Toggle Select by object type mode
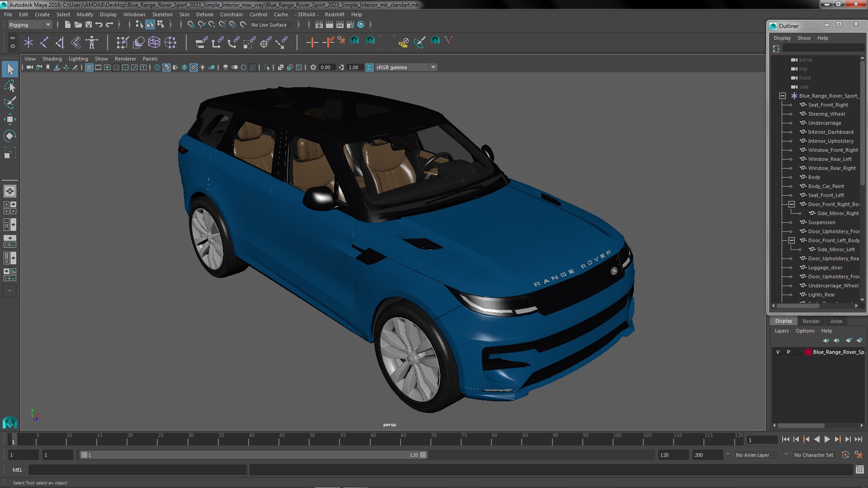The image size is (868, 488). pos(150,24)
